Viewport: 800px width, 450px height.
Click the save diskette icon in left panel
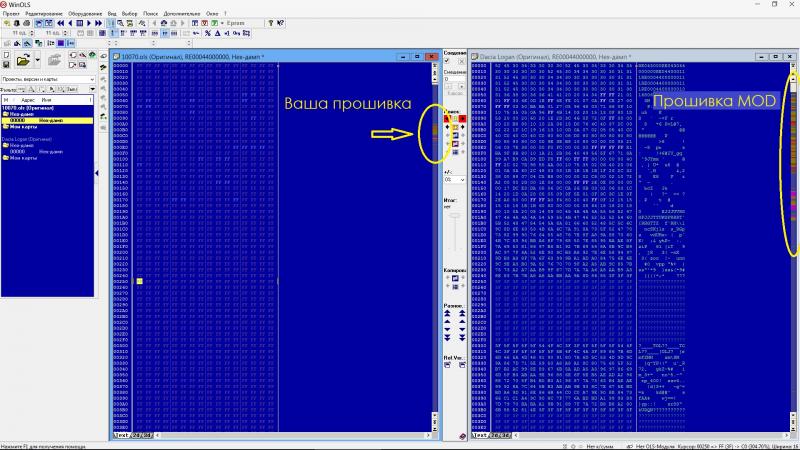click(6, 65)
